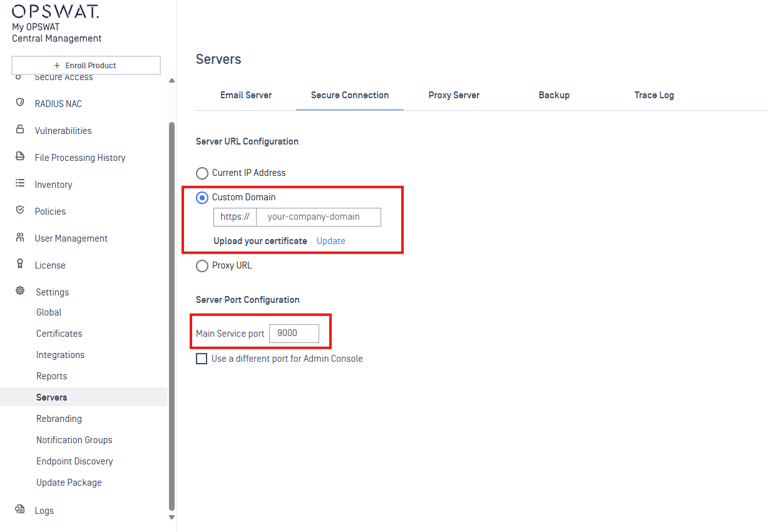Click the Enroll Product button
This screenshot has height=532, width=768.
pos(86,65)
